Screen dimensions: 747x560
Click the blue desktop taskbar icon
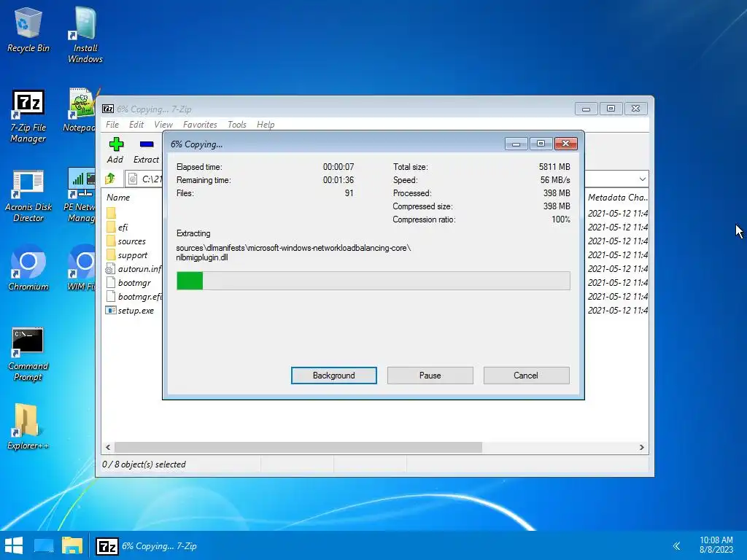[44, 545]
